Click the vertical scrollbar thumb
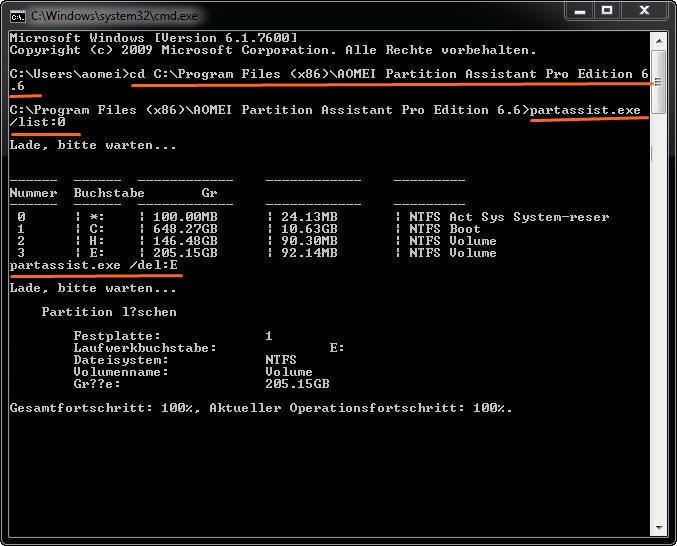The height and width of the screenshot is (546, 677). click(x=658, y=82)
